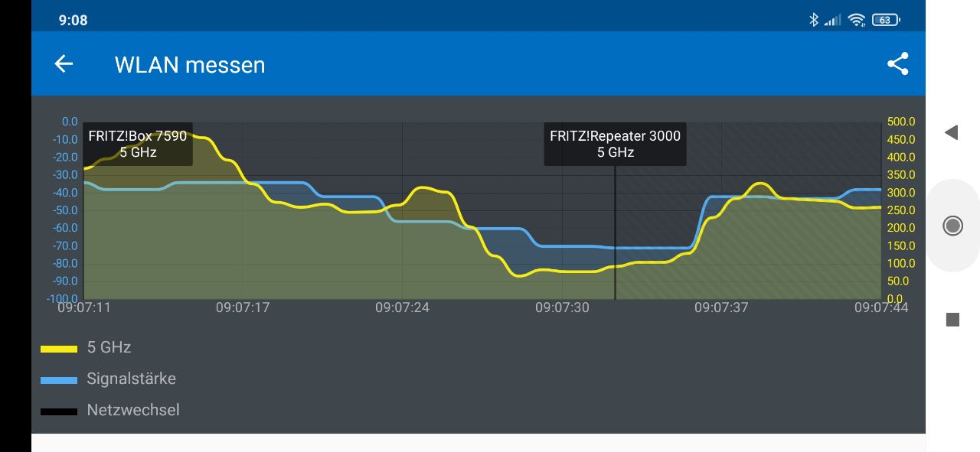Tap the Bluetooth status icon

[x=814, y=20]
